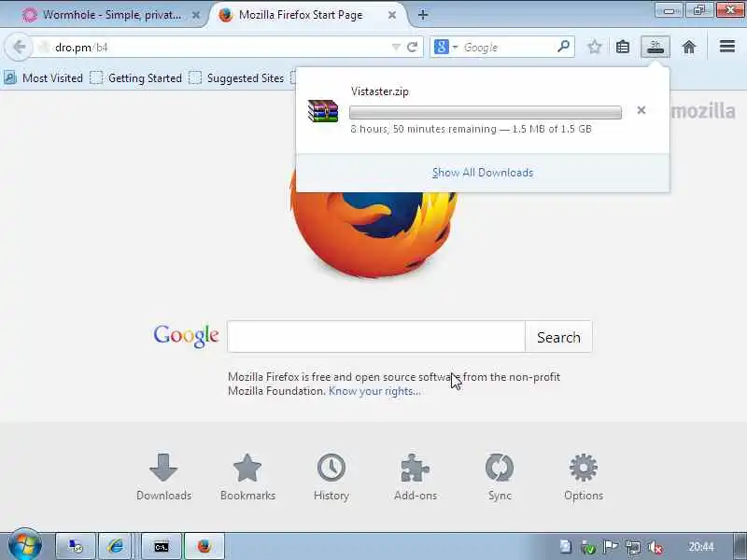Open the Windows Start menu orb
The width and height of the screenshot is (747, 560).
click(x=24, y=545)
